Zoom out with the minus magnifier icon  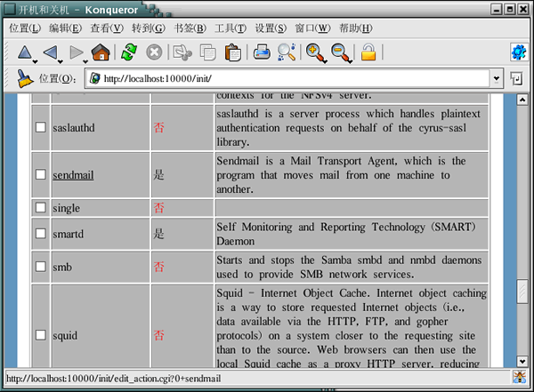coord(340,52)
